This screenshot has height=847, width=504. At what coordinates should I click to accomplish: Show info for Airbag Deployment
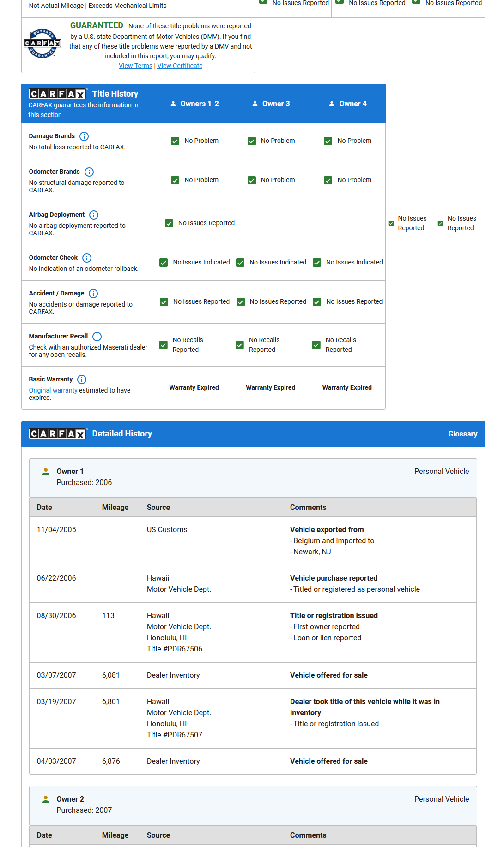point(94,215)
